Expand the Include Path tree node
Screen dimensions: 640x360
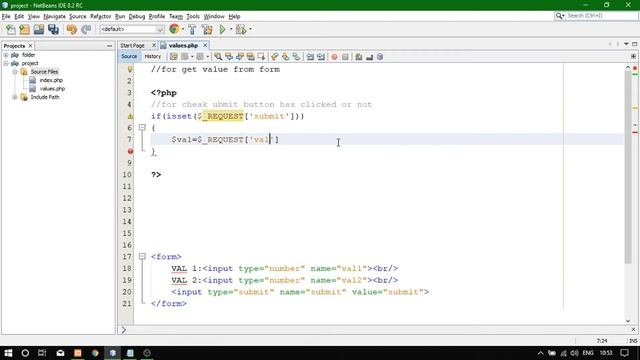(15, 97)
